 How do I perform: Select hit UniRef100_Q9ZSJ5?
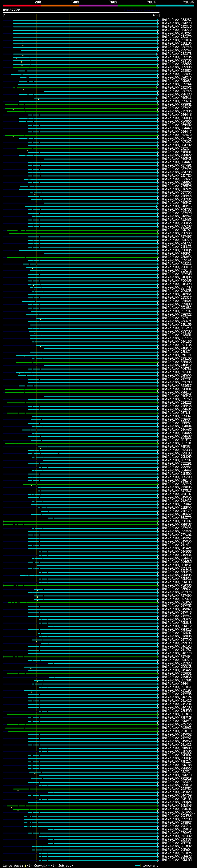(177, 26)
